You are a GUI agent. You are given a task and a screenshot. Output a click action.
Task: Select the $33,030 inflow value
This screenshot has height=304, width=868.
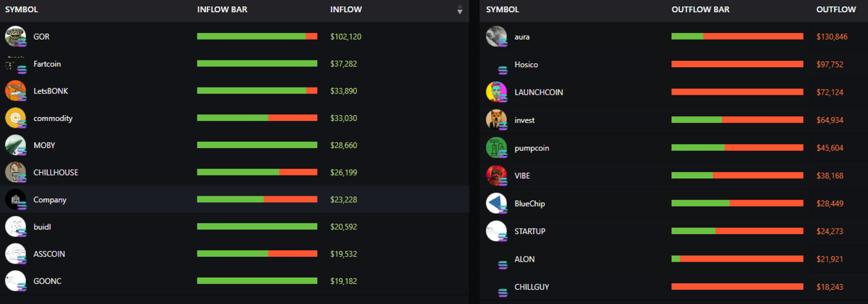click(x=344, y=118)
